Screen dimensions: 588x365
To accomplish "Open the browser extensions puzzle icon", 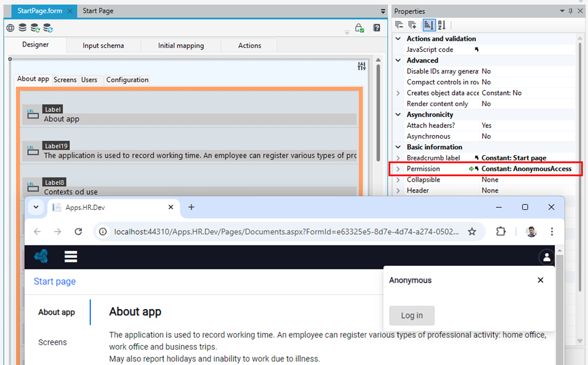I will click(x=501, y=232).
